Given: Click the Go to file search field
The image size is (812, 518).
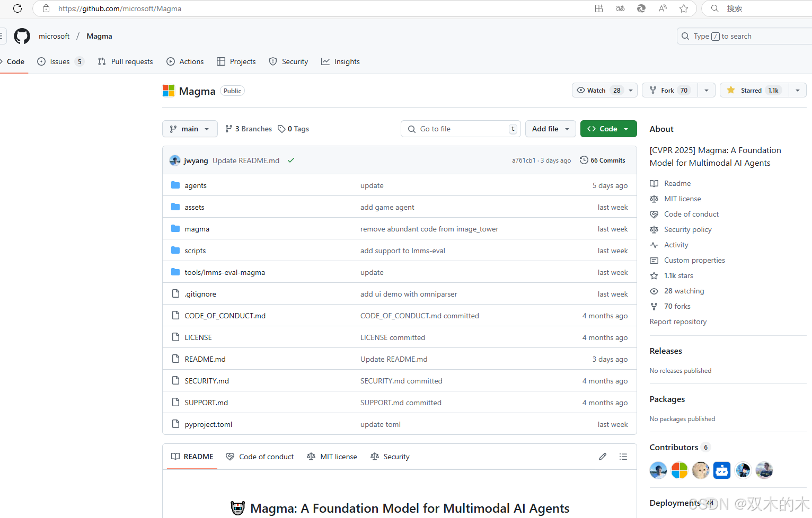Looking at the screenshot, I should pyautogui.click(x=461, y=129).
